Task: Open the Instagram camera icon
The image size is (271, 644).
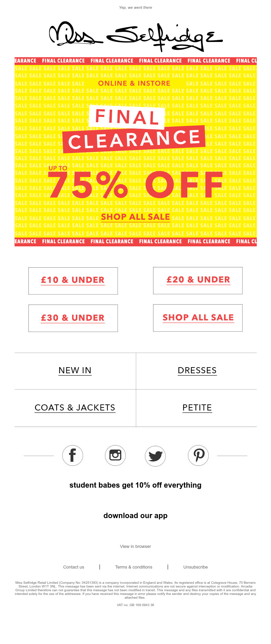Action: point(115,456)
